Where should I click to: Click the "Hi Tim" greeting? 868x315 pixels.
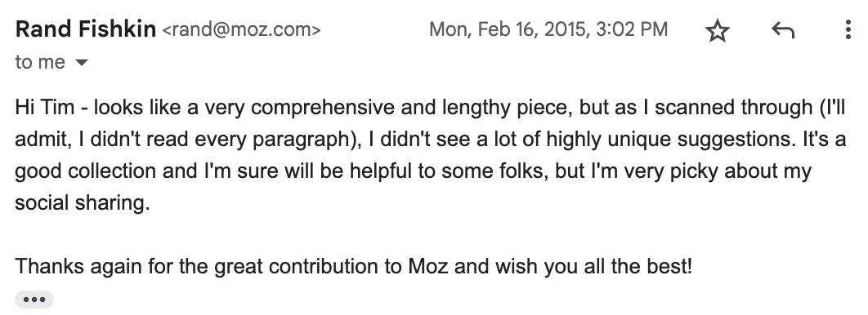click(x=44, y=107)
